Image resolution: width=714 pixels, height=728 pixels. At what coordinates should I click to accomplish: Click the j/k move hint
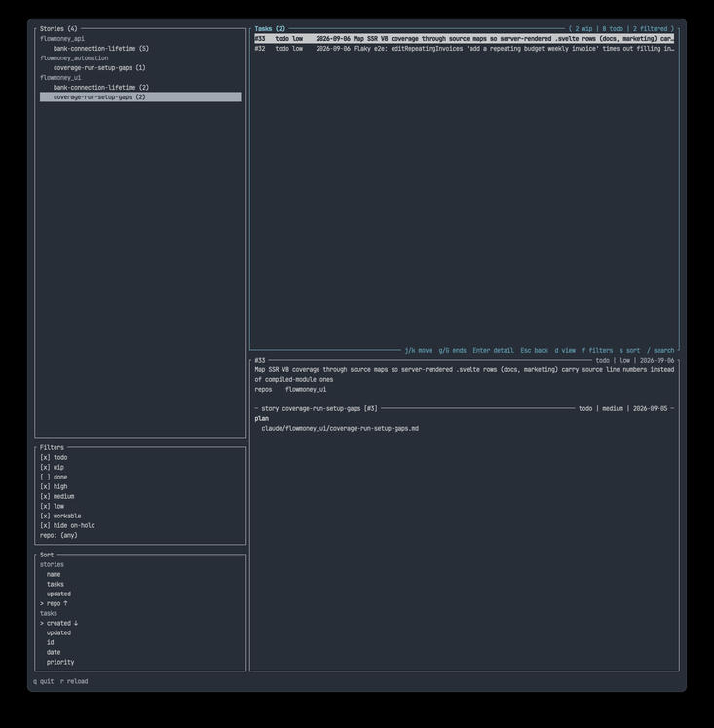(x=419, y=351)
